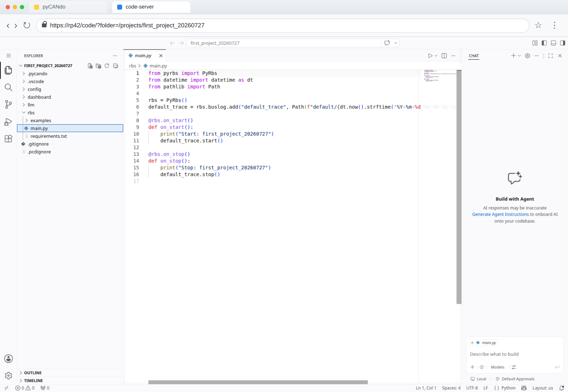The image size is (568, 392).
Task: Select the code-server browser tab
Action: point(151,7)
